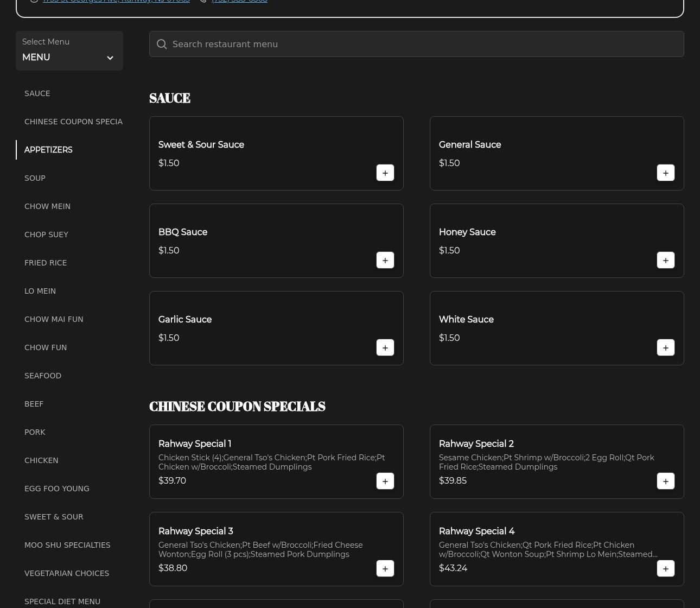The width and height of the screenshot is (700, 608).
Task: Open Moo Shu Specialties category
Action: click(x=67, y=545)
